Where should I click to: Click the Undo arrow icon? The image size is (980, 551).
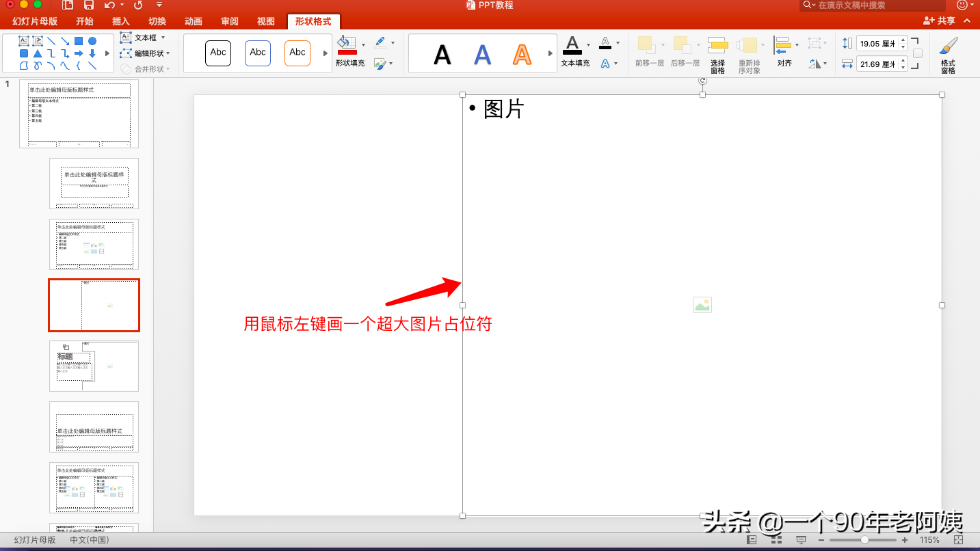click(x=109, y=5)
